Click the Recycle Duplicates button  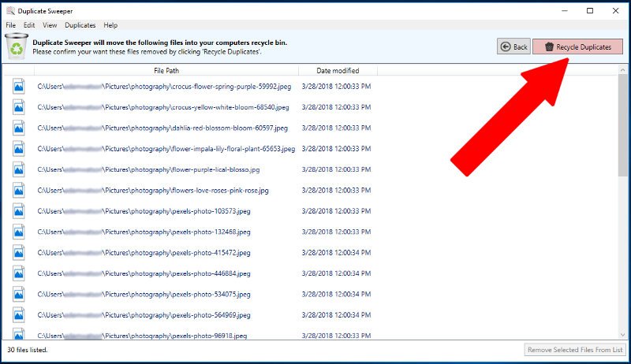tap(578, 46)
